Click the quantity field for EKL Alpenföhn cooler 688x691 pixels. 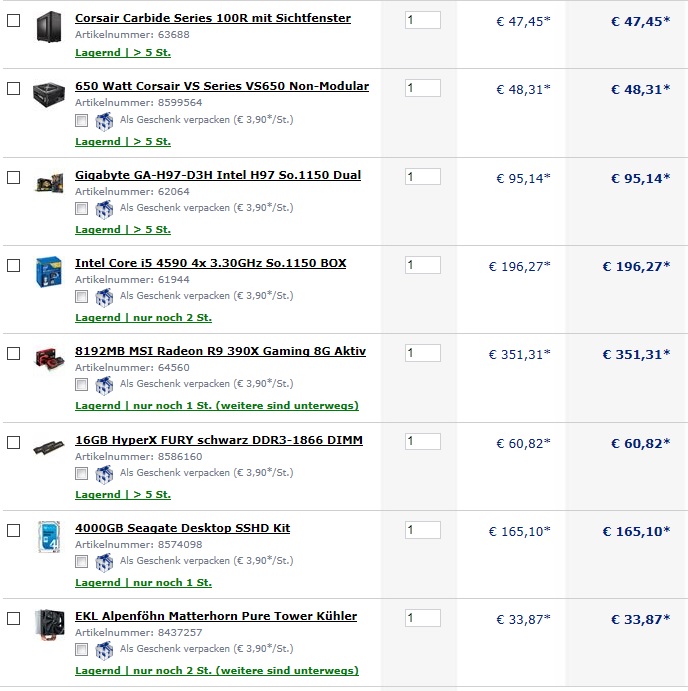pos(422,618)
